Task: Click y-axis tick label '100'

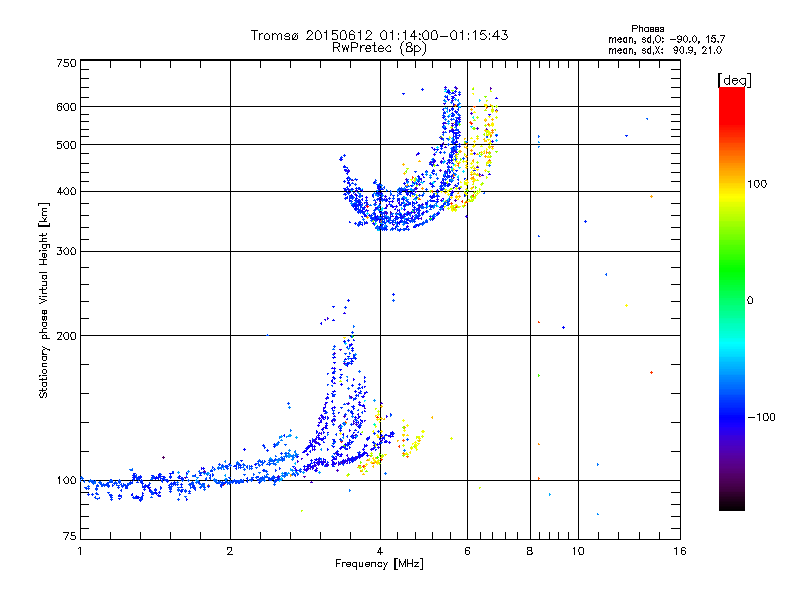Action: point(66,481)
